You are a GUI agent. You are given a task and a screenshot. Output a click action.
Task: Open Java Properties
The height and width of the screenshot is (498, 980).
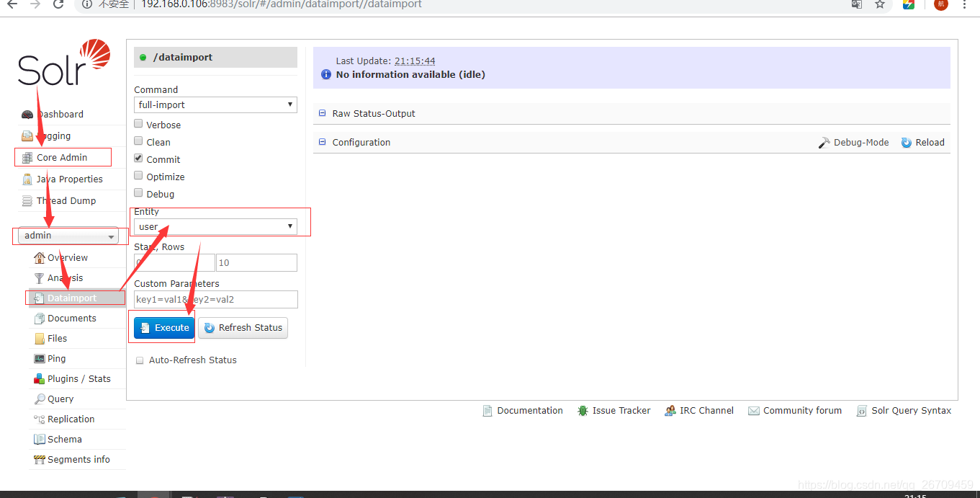click(69, 179)
